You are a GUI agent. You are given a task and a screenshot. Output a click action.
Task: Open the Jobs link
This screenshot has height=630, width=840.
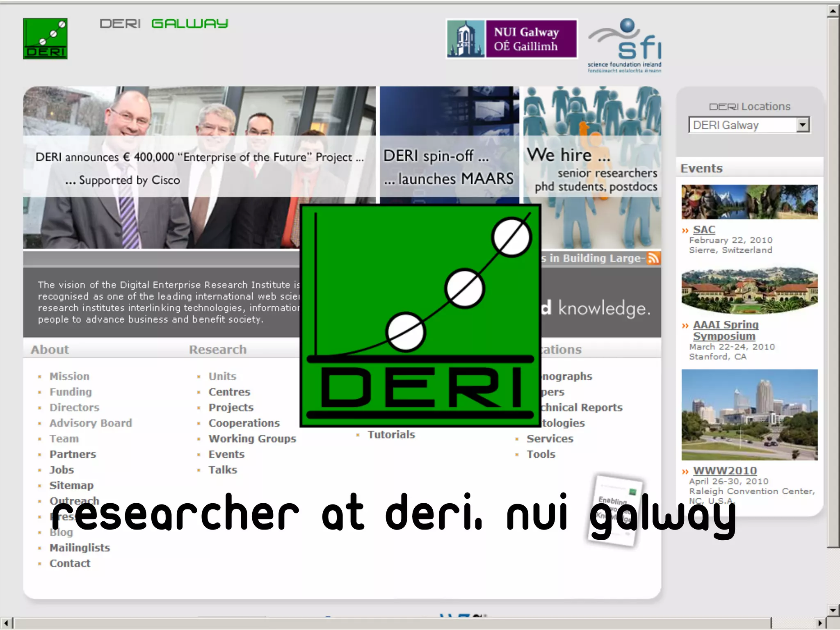62,470
